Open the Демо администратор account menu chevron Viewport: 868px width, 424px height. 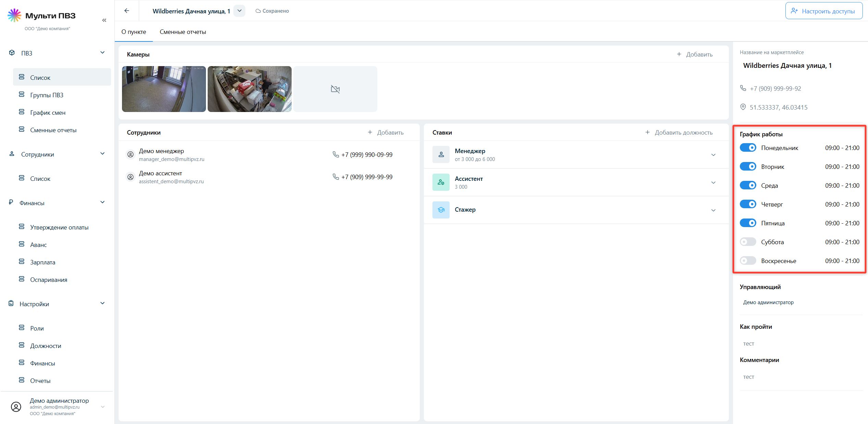click(x=102, y=407)
